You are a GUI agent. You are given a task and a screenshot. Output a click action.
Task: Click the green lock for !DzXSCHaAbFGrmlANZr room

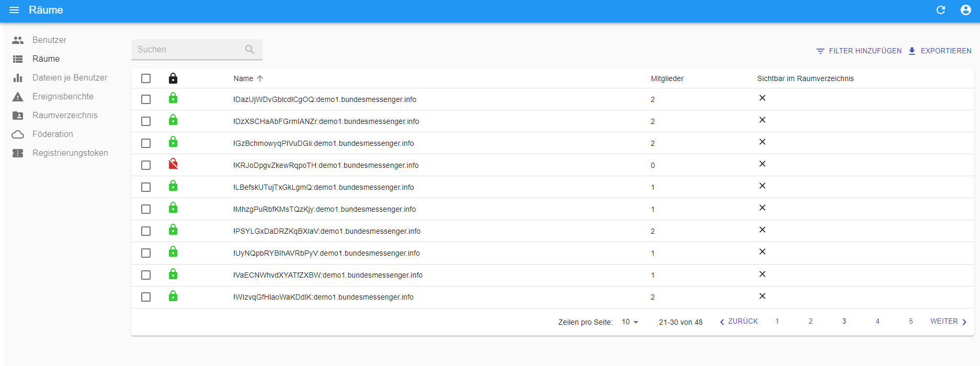173,120
